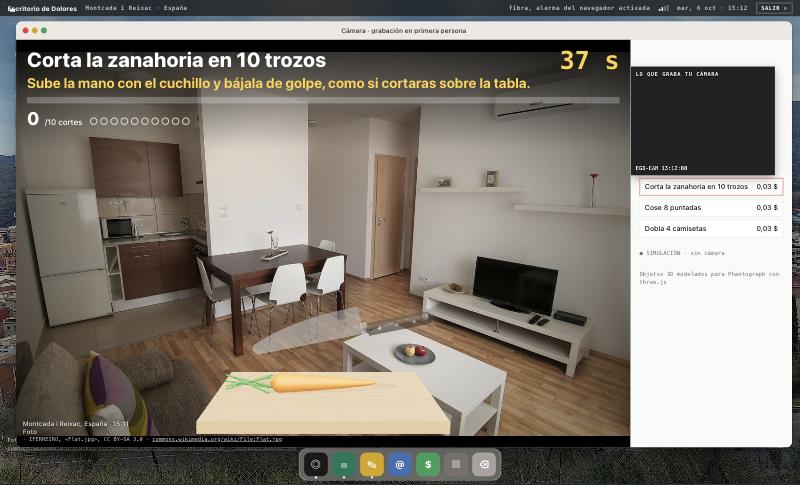Close the Cámara window with red button
This screenshot has width=800, height=485.
click(26, 31)
